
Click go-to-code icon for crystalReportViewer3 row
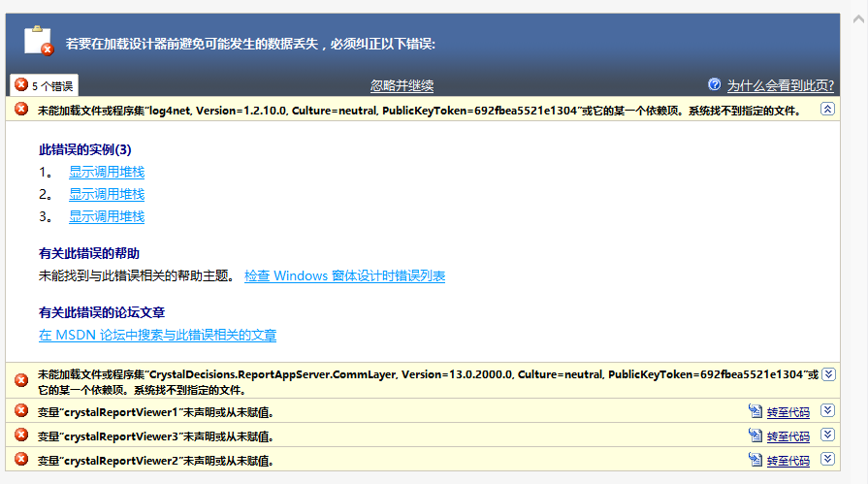(x=755, y=436)
